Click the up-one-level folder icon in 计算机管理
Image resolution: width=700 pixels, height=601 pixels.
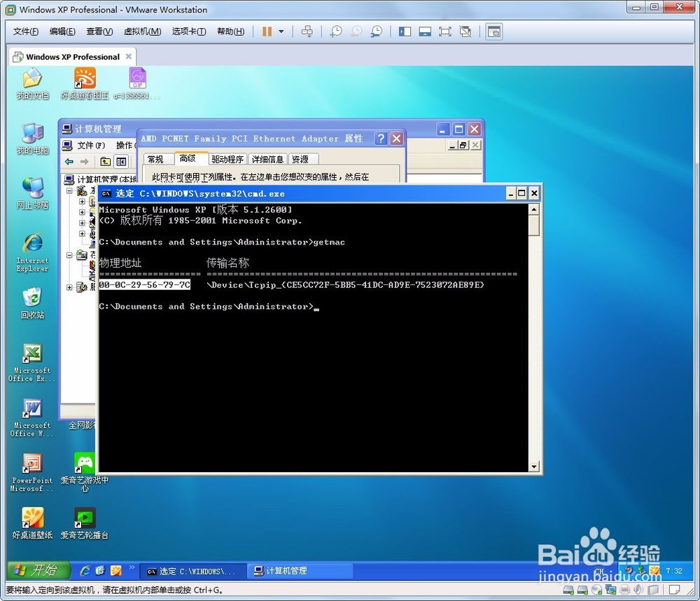tap(106, 162)
